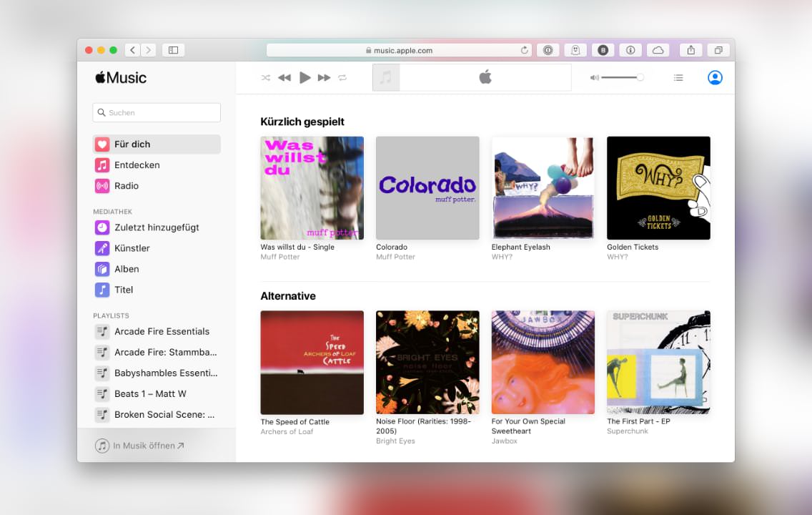Click Muff Potter under Colorado
The image size is (812, 515).
pyautogui.click(x=396, y=257)
